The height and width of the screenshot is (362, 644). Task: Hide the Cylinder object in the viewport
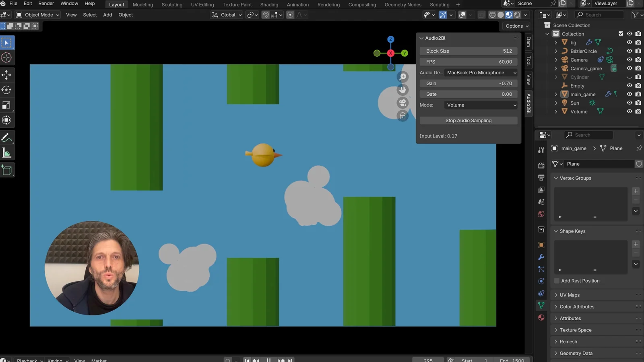(x=629, y=77)
